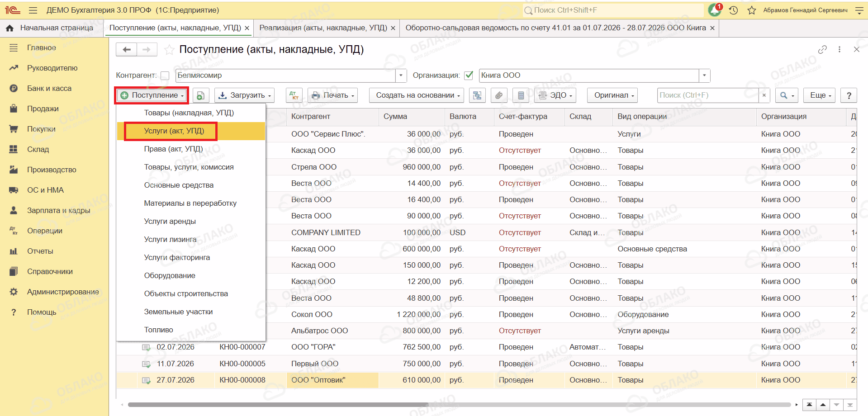Select the COMPANY LIMITED row cell

point(332,232)
